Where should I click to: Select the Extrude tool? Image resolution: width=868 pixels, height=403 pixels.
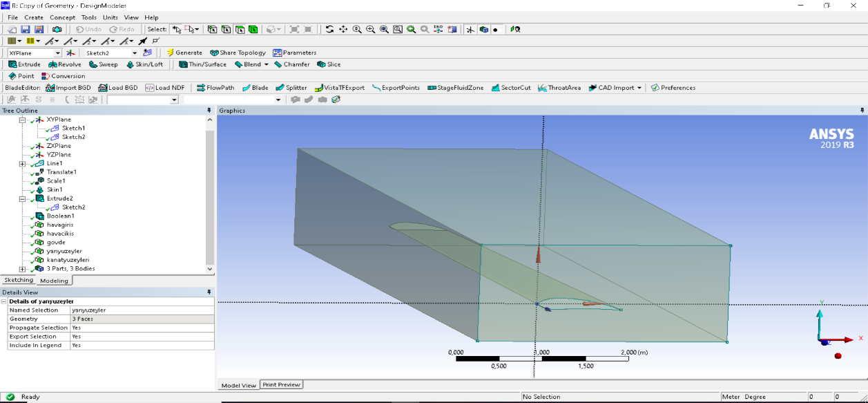(24, 64)
